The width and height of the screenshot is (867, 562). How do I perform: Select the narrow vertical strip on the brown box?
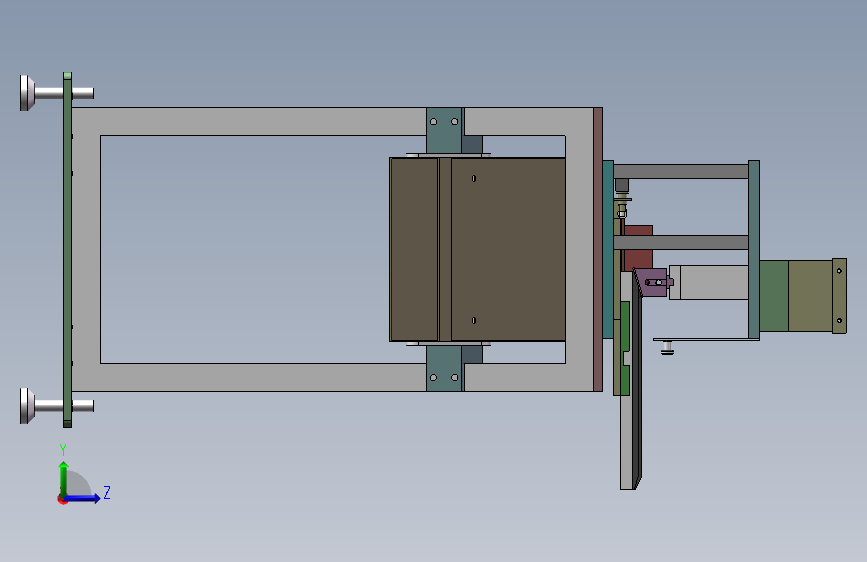[445, 249]
